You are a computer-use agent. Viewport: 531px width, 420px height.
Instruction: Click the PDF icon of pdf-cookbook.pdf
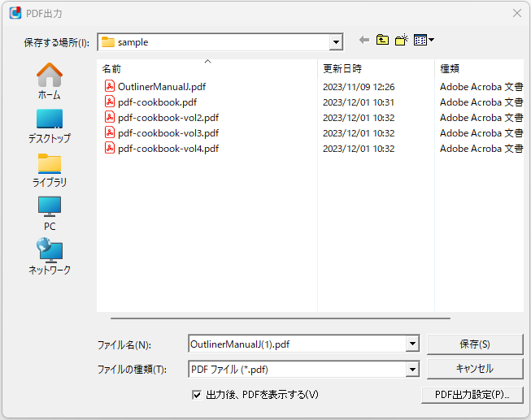(x=110, y=102)
